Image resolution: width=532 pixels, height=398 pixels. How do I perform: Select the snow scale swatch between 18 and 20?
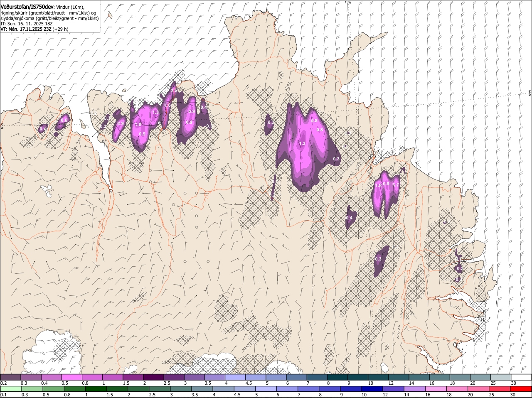pyautogui.click(x=461, y=377)
